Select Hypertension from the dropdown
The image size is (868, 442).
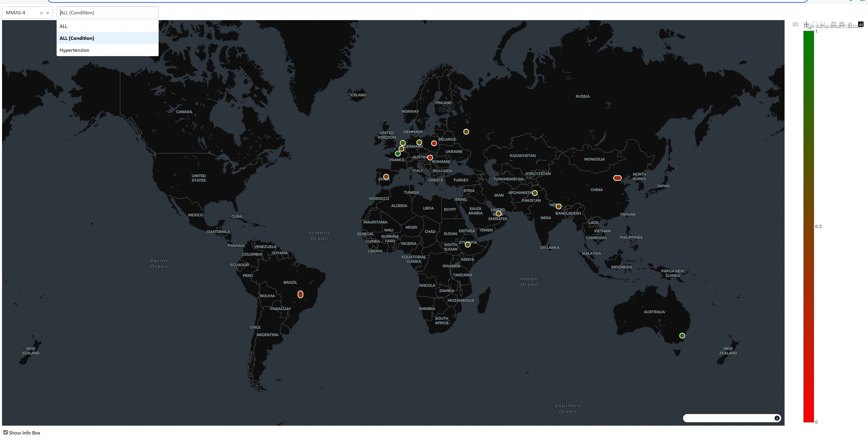(x=75, y=50)
